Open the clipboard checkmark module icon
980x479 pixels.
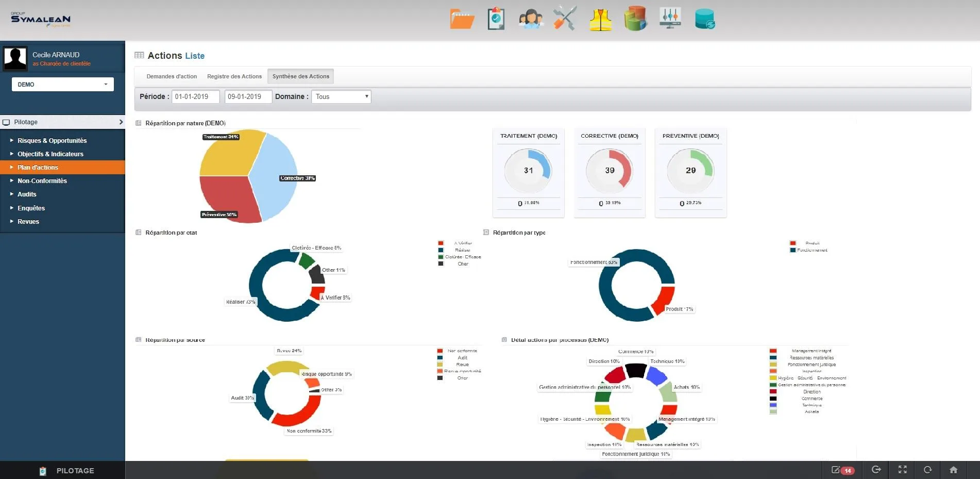[496, 19]
